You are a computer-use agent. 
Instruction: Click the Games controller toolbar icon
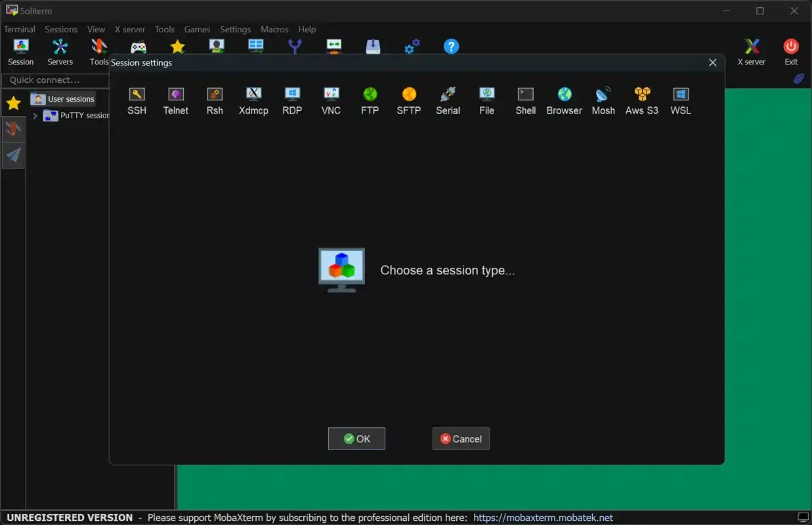point(139,47)
